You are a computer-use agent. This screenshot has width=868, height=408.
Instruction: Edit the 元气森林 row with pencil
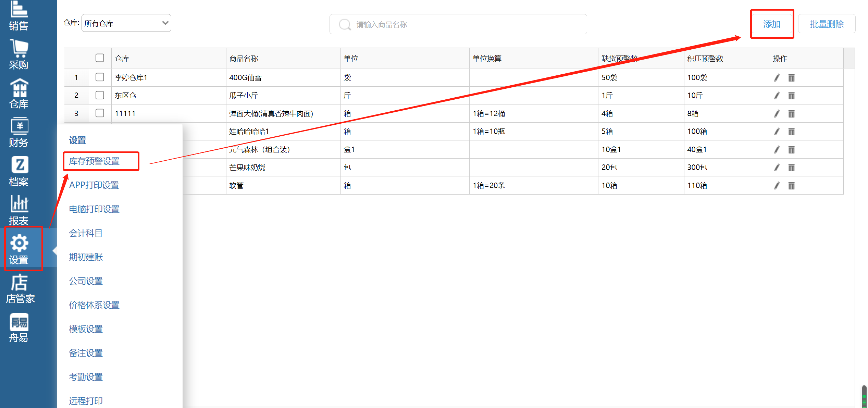tap(777, 150)
